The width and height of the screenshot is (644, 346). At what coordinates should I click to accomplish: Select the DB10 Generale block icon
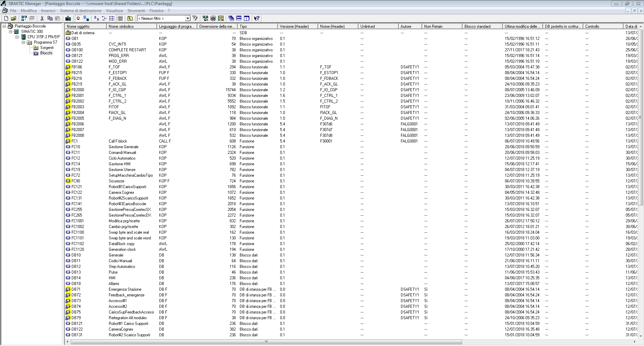tap(68, 255)
